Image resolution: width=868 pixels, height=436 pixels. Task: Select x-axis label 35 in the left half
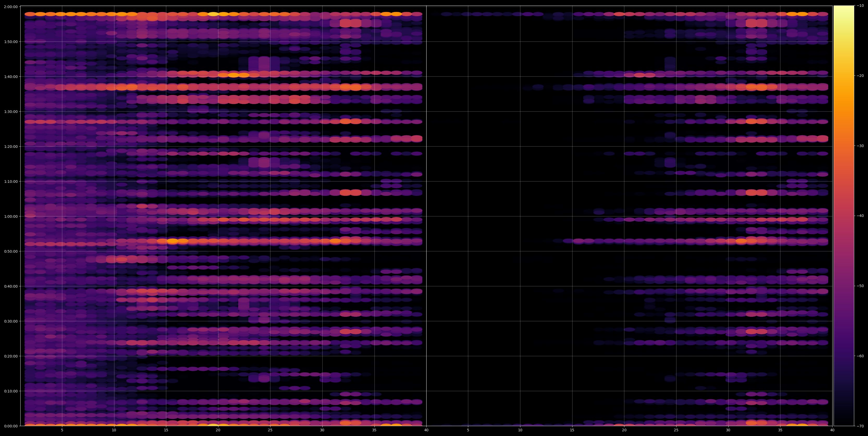click(x=374, y=430)
